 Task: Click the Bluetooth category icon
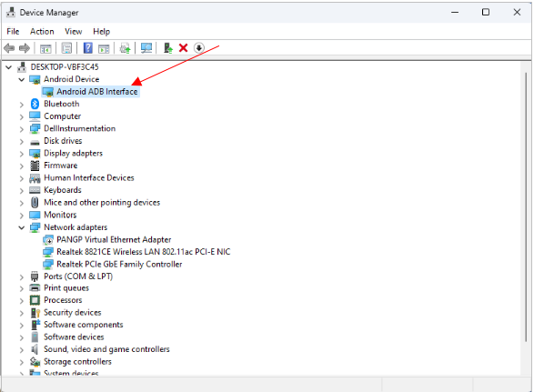[x=35, y=104]
